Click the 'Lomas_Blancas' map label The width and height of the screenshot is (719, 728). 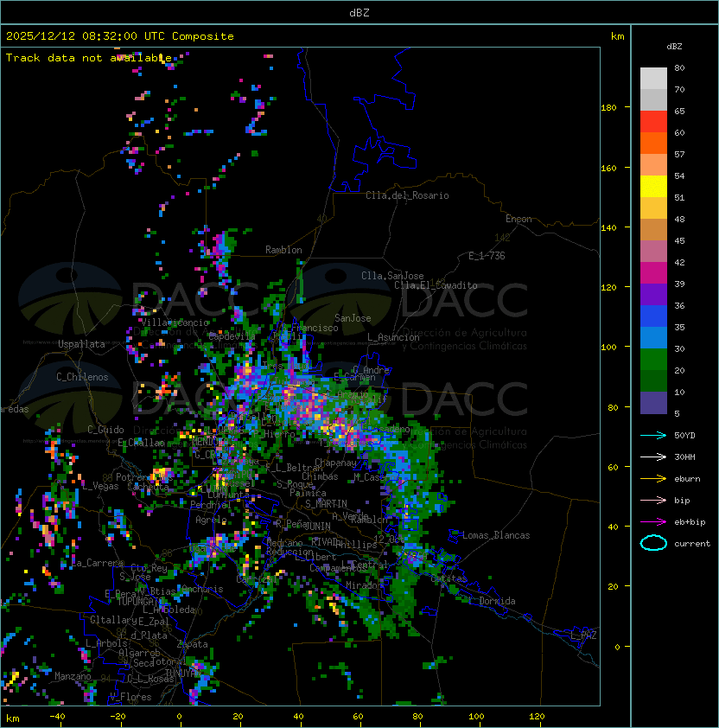[496, 535]
